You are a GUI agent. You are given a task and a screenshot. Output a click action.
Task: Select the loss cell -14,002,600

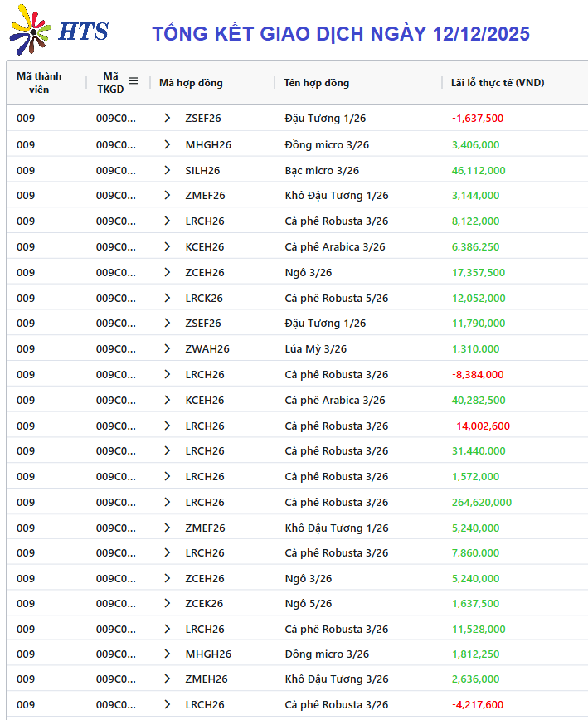[x=481, y=426]
